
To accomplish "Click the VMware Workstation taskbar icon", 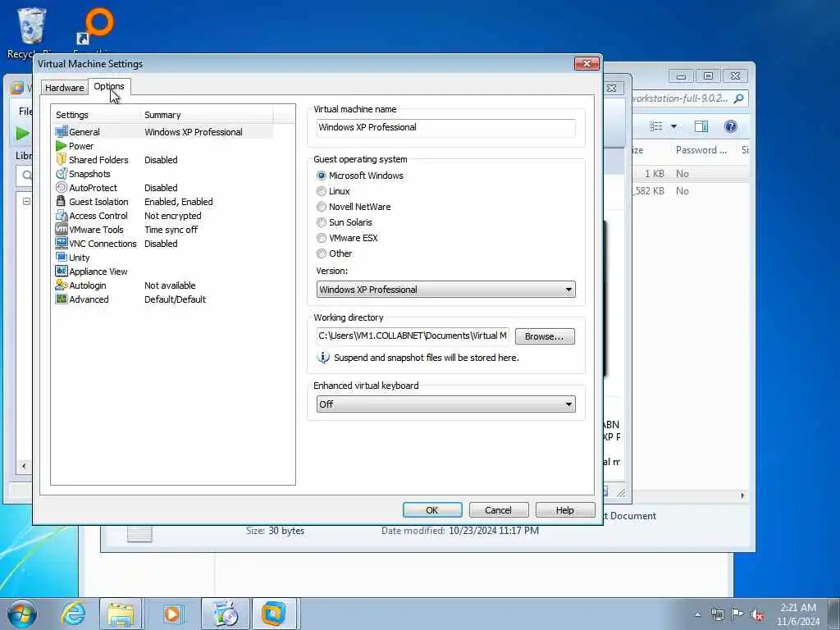I will click(273, 614).
